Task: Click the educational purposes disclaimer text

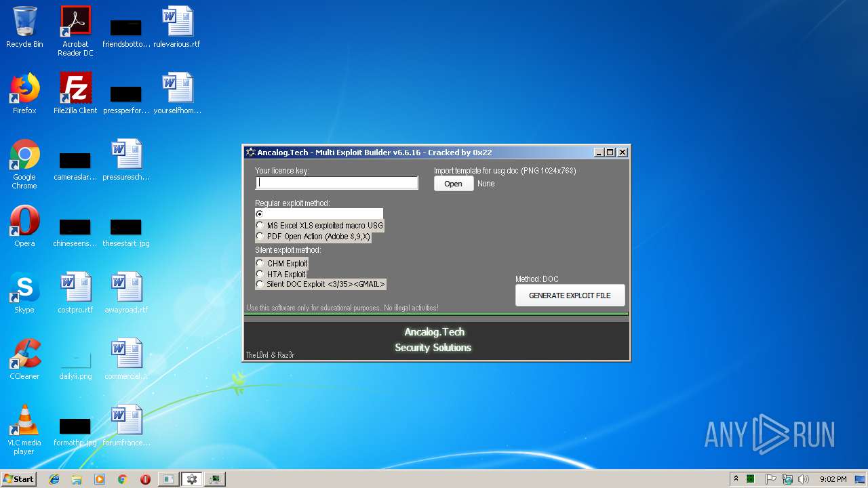Action: coord(342,308)
